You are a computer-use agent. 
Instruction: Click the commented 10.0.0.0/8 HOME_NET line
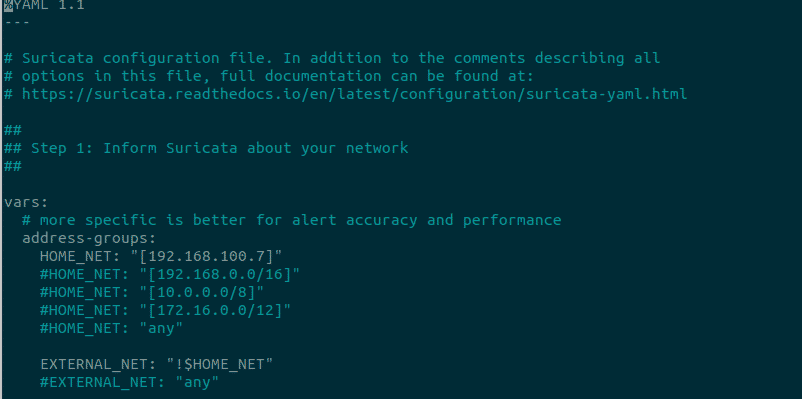152,293
